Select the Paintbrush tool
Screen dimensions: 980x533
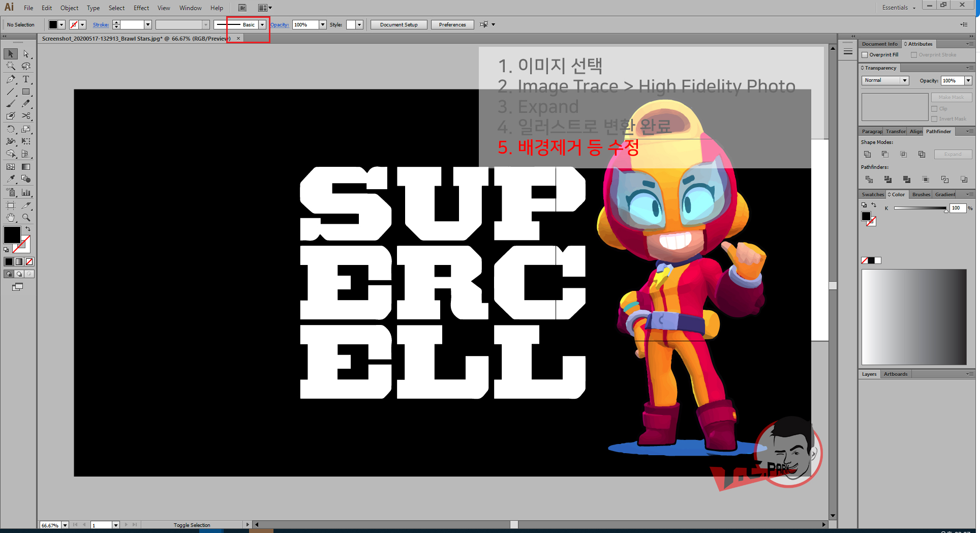click(11, 104)
